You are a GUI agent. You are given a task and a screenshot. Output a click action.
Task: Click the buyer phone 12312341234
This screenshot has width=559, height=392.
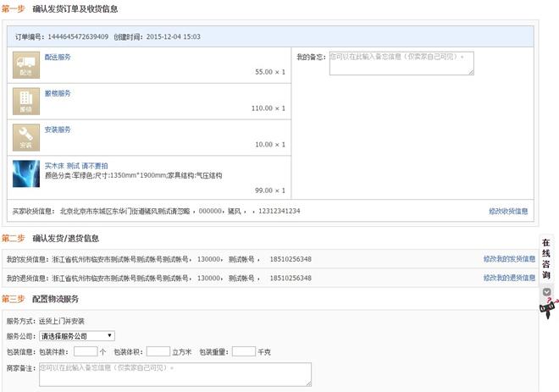(279, 212)
